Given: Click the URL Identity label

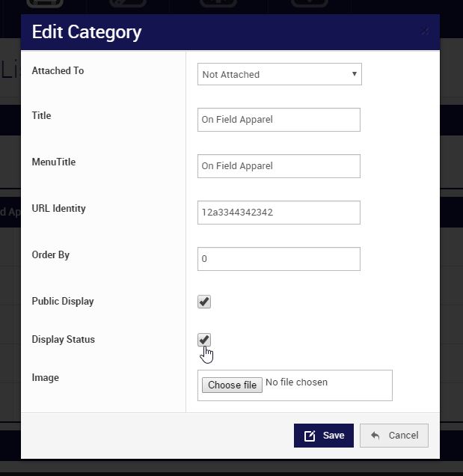Looking at the screenshot, I should click(x=58, y=209).
